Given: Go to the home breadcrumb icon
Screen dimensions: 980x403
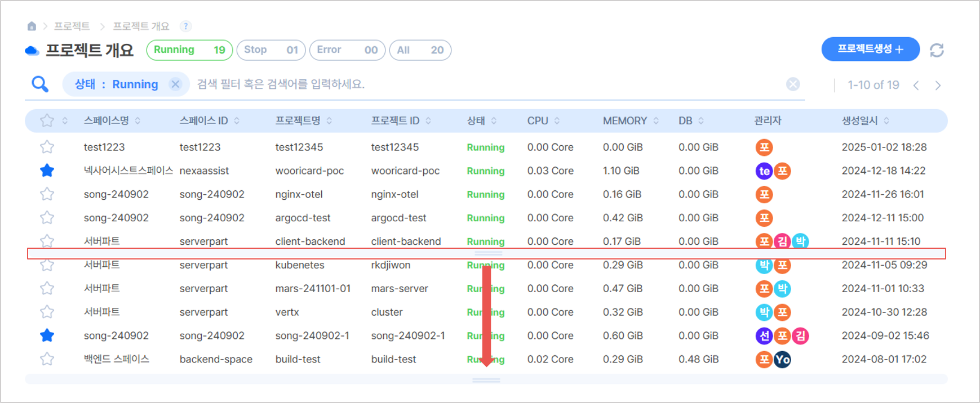Looking at the screenshot, I should pos(32,26).
